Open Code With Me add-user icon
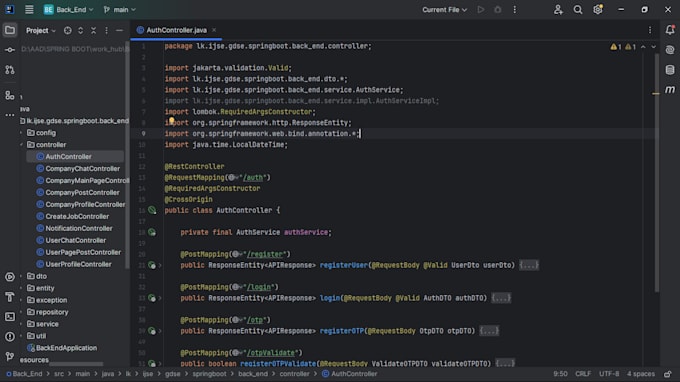680x382 pixels. pos(558,10)
